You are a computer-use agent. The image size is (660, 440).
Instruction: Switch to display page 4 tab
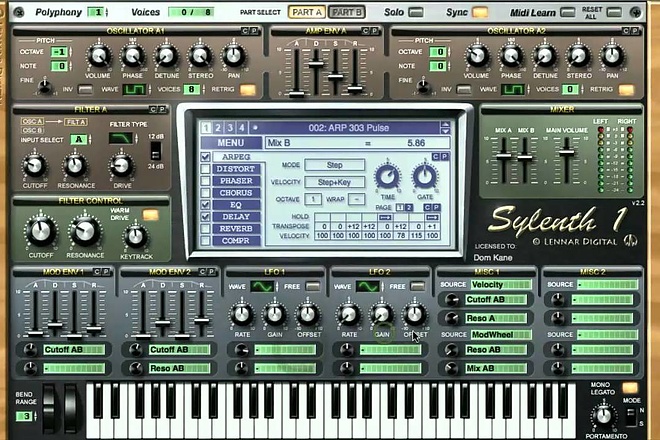tap(242, 128)
